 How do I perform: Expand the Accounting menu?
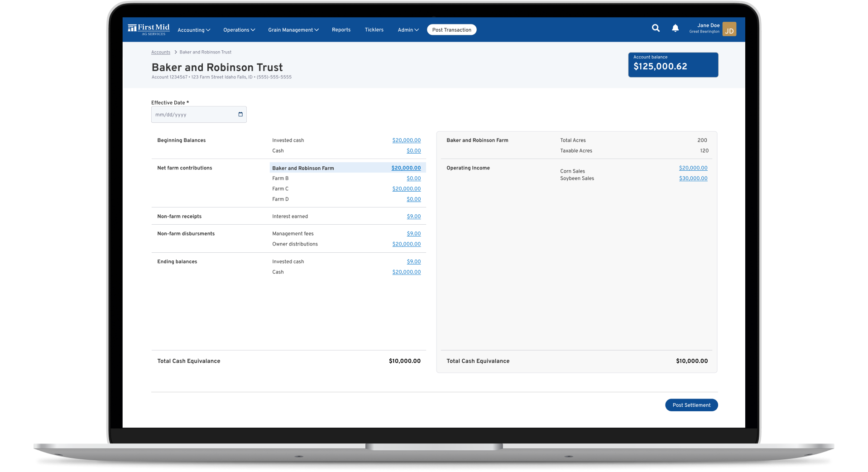click(x=193, y=30)
